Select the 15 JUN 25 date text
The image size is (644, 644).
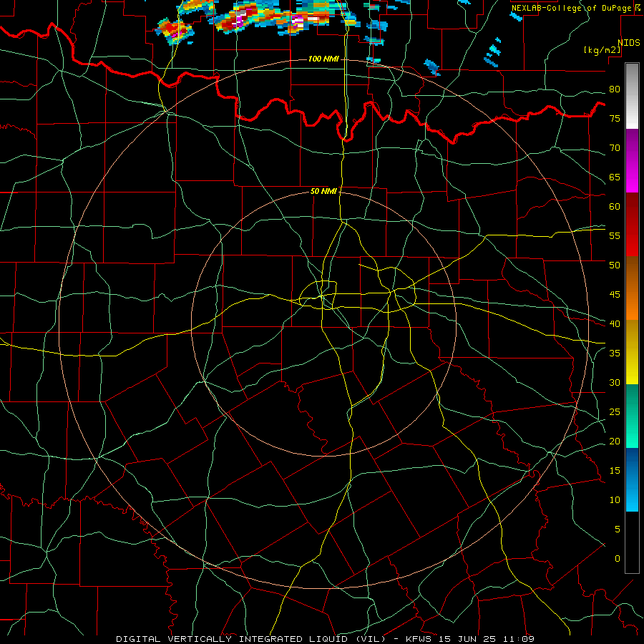click(x=468, y=639)
